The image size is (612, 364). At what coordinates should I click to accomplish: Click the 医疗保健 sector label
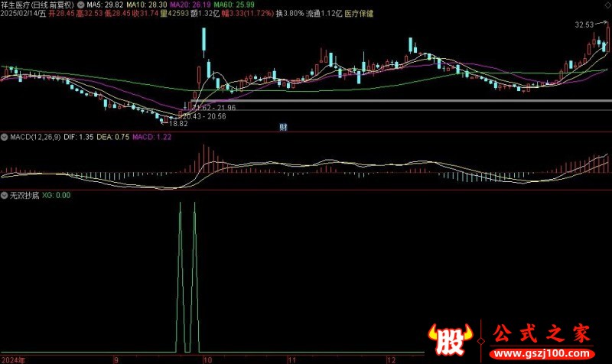pos(359,14)
